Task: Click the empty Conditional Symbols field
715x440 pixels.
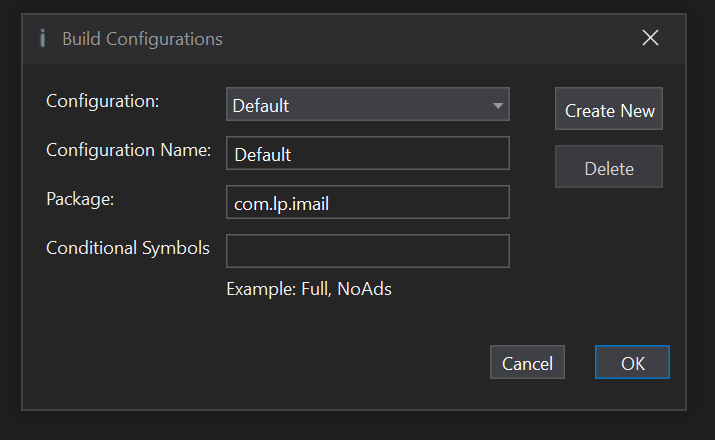Action: click(368, 251)
